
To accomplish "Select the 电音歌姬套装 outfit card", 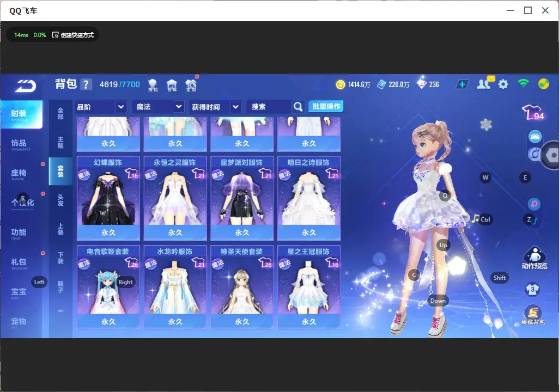I will [108, 287].
